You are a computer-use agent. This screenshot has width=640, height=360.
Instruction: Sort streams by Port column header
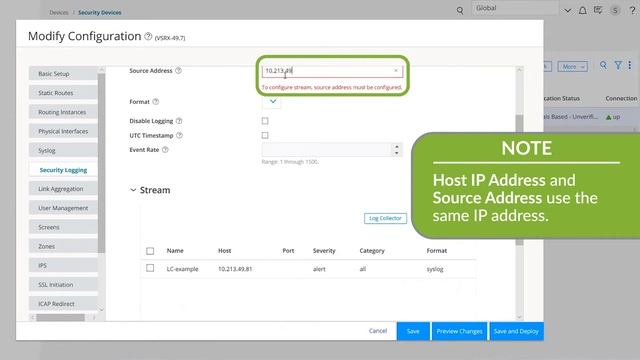(x=288, y=251)
